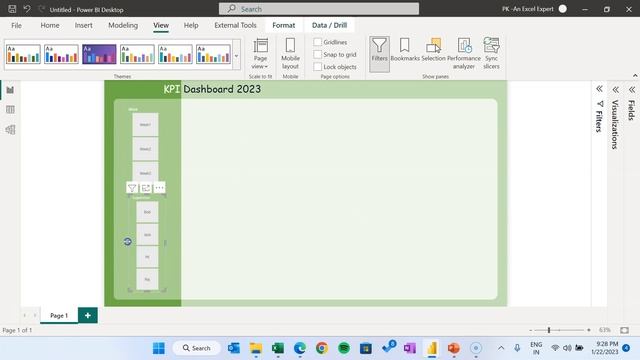Open the Page view options
Image resolution: width=640 pixels, height=360 pixels.
260,54
